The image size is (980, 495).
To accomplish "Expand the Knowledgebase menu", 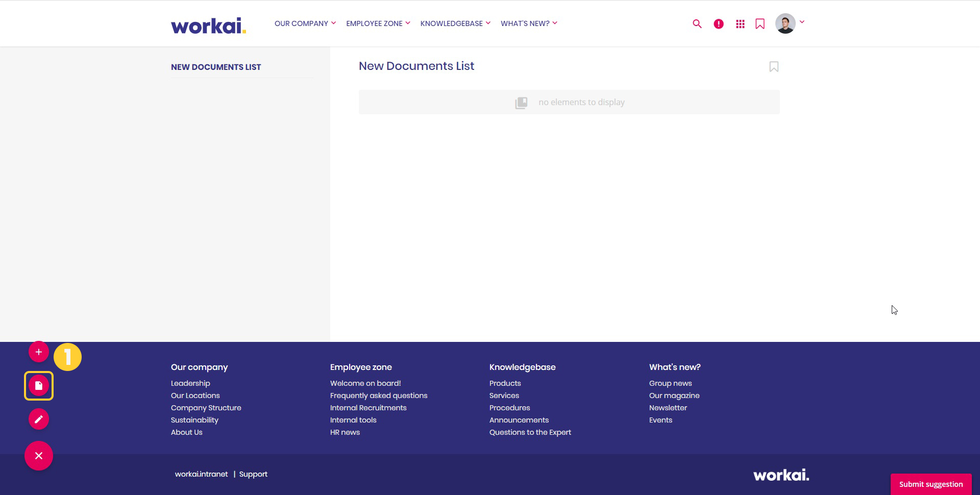I will [455, 23].
